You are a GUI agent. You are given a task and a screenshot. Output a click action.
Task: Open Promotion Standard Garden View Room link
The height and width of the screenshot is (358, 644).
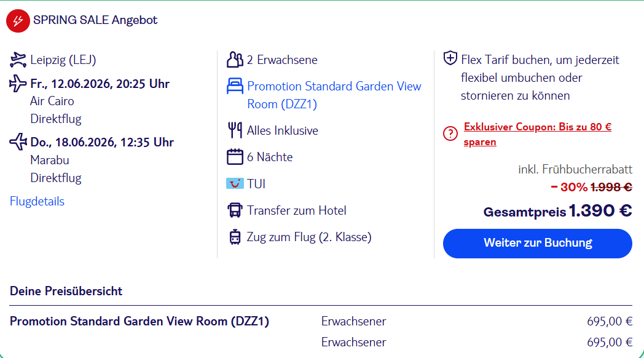pyautogui.click(x=334, y=95)
